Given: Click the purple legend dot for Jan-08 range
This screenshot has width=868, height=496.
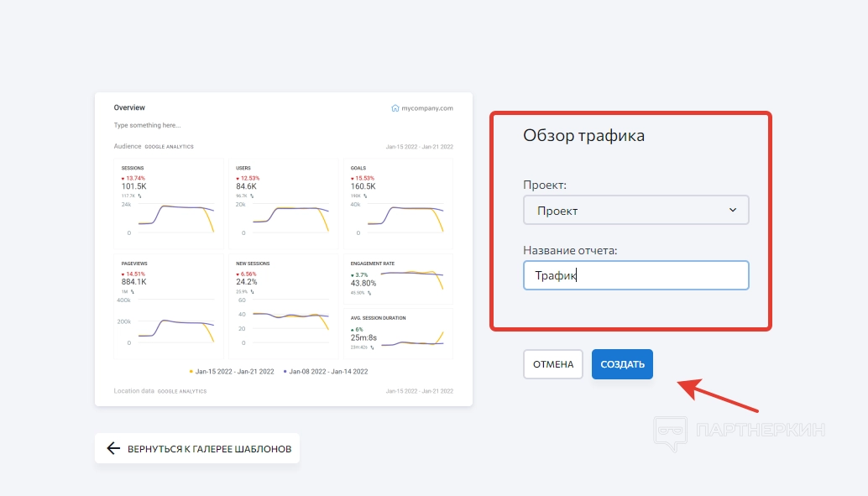Looking at the screenshot, I should (285, 371).
